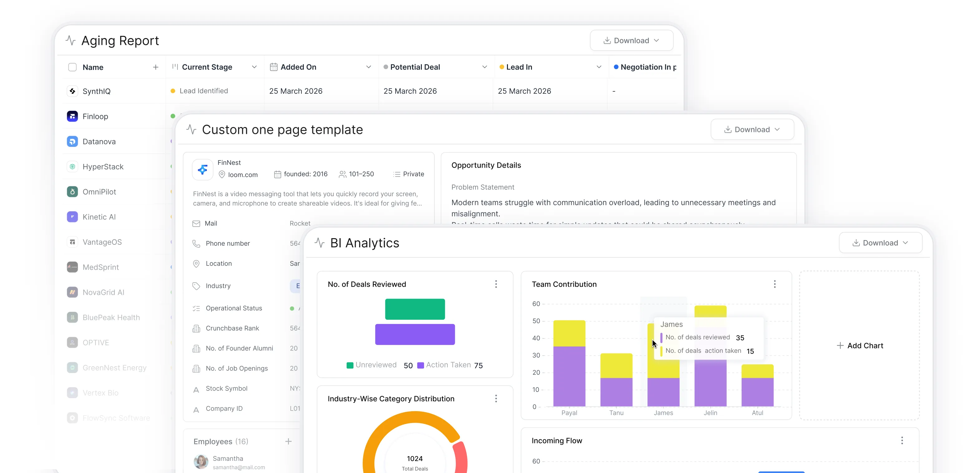Click Payal's bar in Team Contribution

pyautogui.click(x=569, y=363)
